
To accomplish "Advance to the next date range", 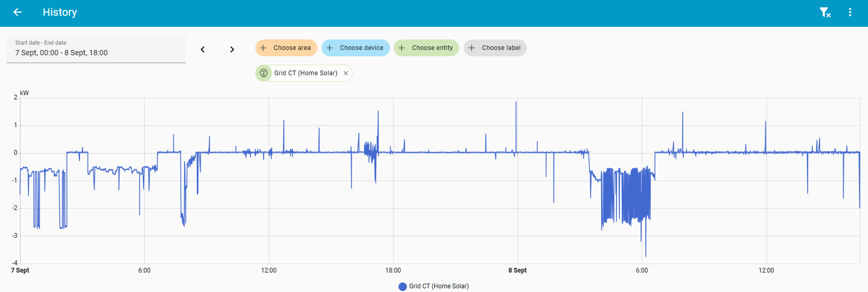I will [x=232, y=49].
